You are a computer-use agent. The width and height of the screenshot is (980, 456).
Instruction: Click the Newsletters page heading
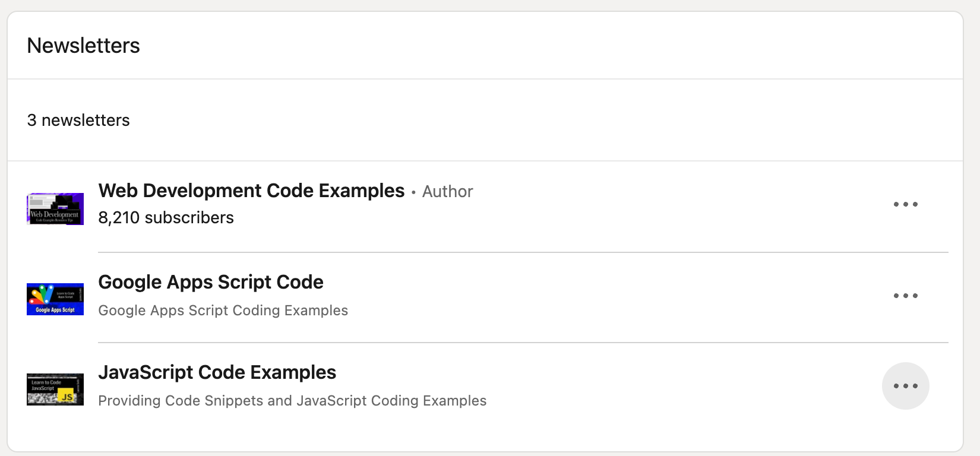click(83, 45)
